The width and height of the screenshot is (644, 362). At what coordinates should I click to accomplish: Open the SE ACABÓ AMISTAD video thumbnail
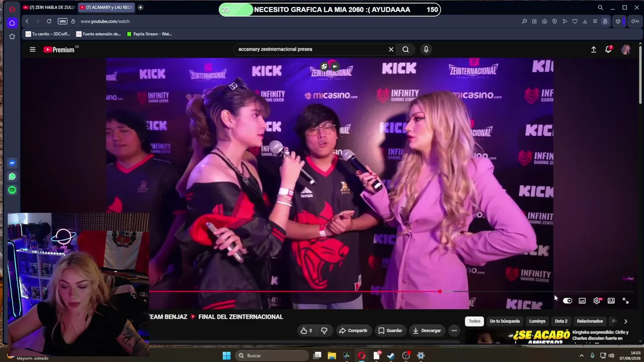point(517,337)
